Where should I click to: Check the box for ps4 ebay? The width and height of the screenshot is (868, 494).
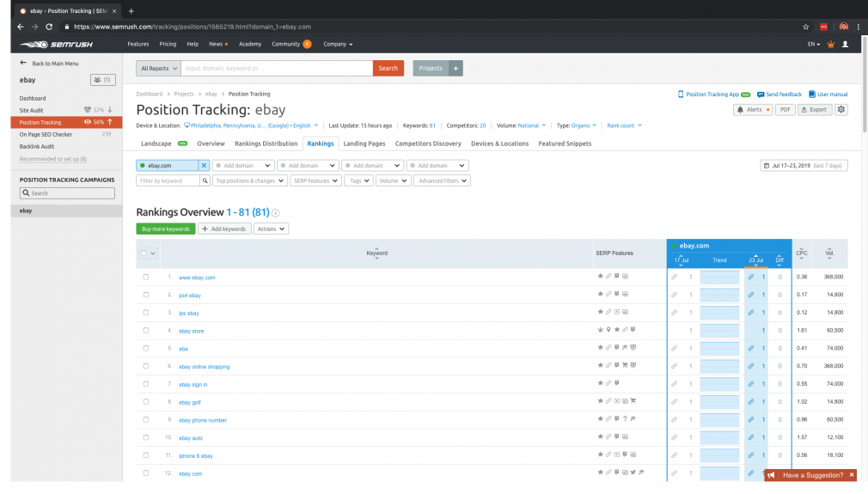click(x=146, y=295)
